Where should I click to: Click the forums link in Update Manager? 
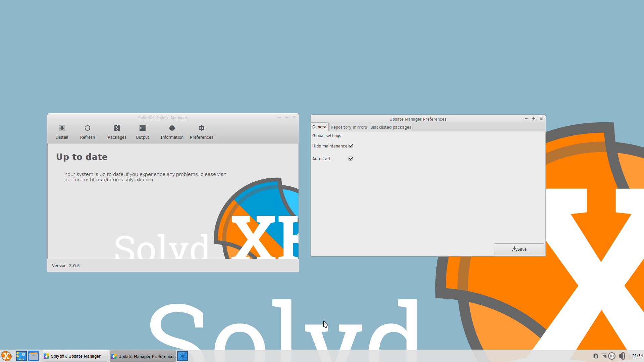[x=121, y=179]
